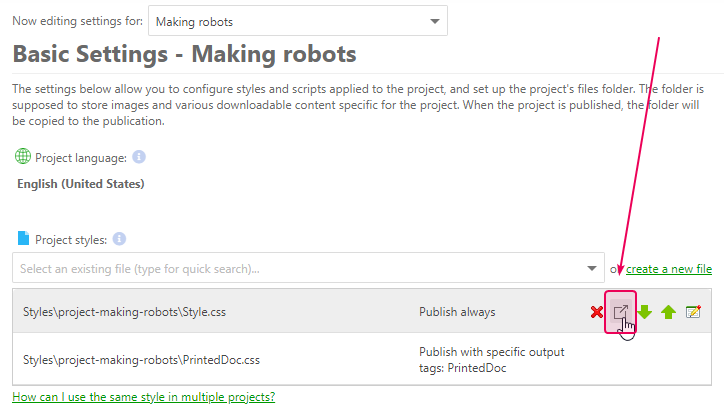The width and height of the screenshot is (724, 408).
Task: Select the Styles\project-making-robots\PrintedDoc.css row
Action: click(362, 359)
